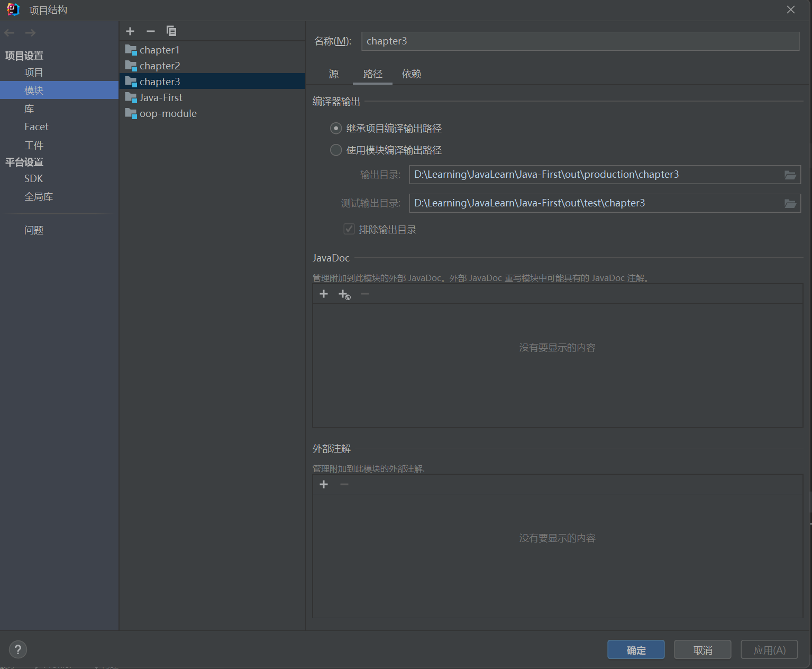Click the oop-module folder icon
The image size is (812, 669).
point(131,113)
